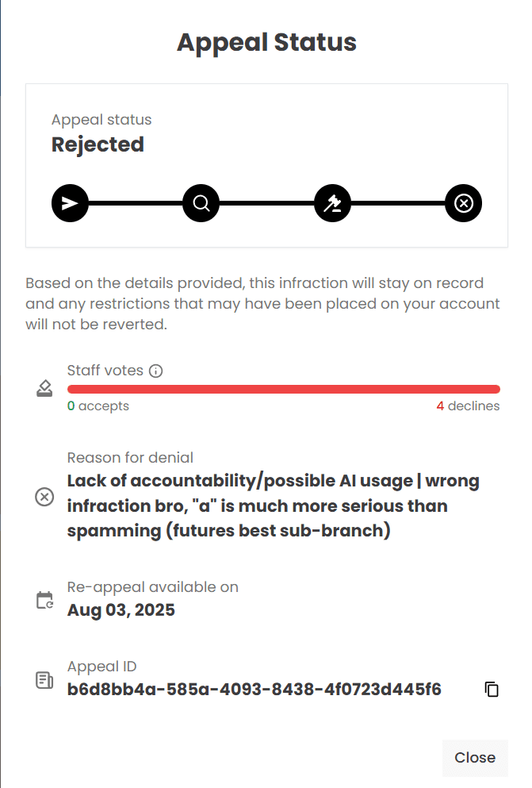Viewport: 532px width, 788px height.
Task: Select the Appeal ID text b6d8bb4a
Action: 254,689
